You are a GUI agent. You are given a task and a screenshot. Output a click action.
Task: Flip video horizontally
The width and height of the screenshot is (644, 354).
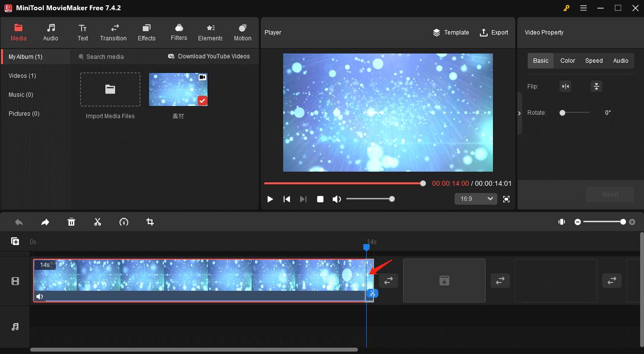coord(565,87)
